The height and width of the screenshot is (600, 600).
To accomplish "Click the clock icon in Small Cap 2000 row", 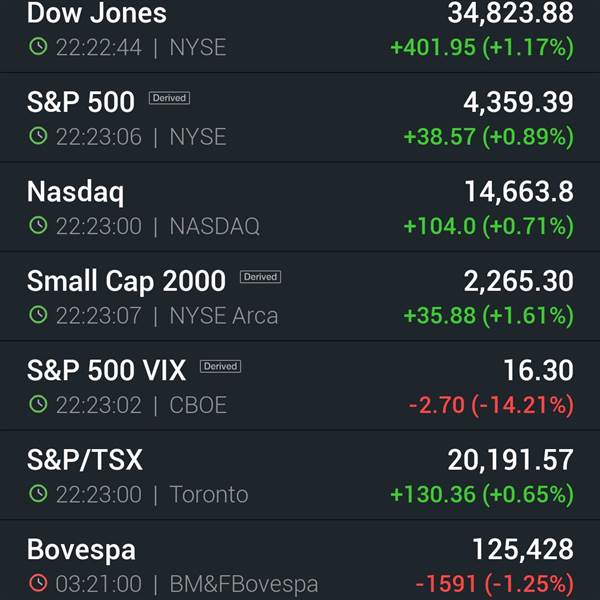I will point(38,315).
